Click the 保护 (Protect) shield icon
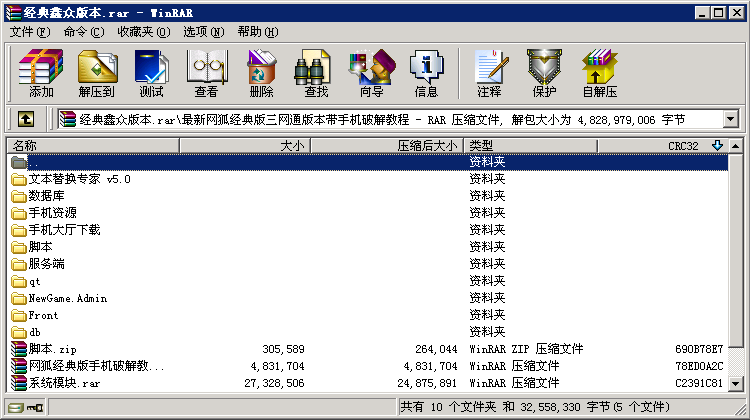The height and width of the screenshot is (420, 750). 544,73
